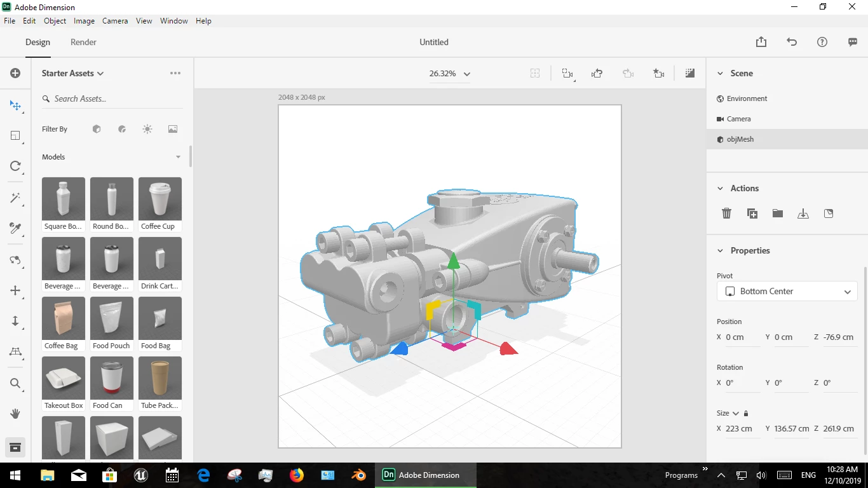Toggle the Content panel icon at toolbar bottom
The width and height of the screenshot is (868, 488).
click(15, 447)
